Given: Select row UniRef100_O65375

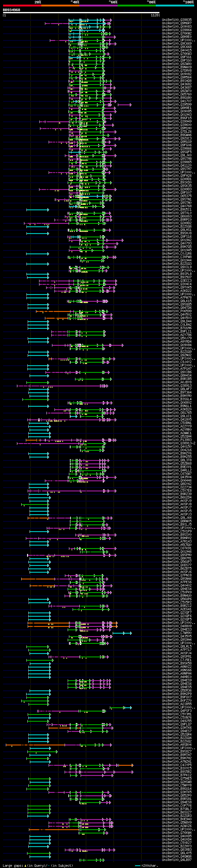Looking at the screenshot, I should point(177,196).
